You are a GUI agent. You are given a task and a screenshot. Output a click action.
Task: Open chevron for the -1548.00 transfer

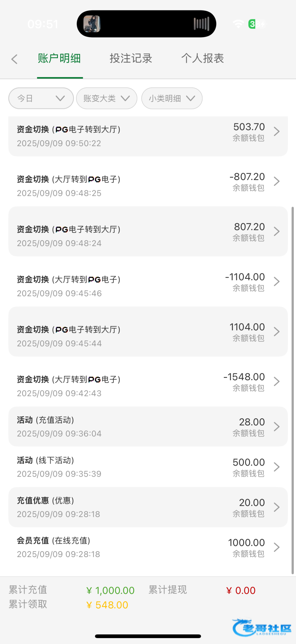click(x=276, y=381)
